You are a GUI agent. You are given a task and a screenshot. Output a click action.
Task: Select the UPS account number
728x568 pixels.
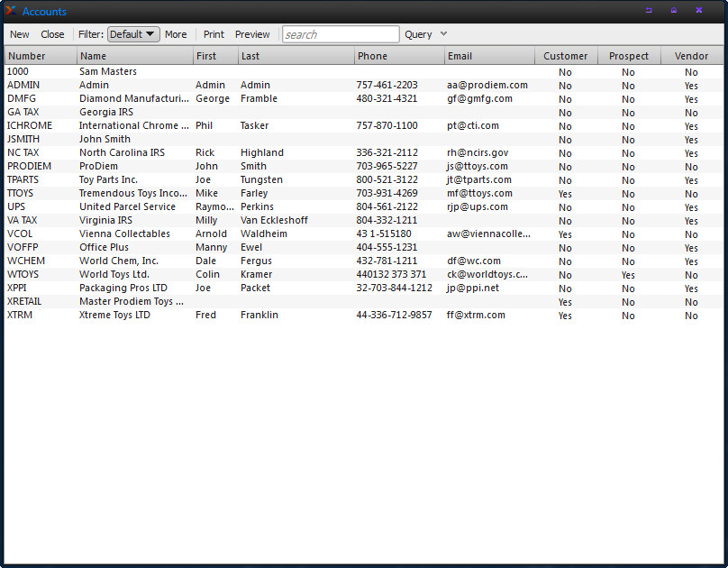click(16, 206)
